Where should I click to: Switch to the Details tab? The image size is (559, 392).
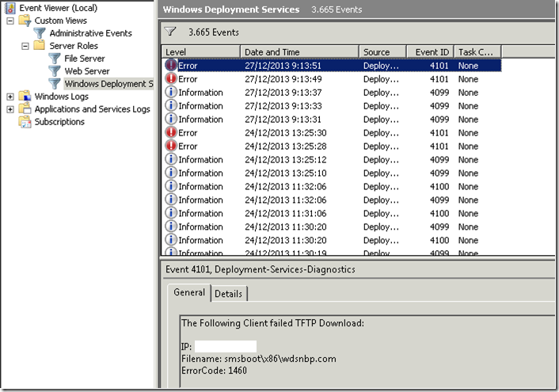[x=228, y=293]
